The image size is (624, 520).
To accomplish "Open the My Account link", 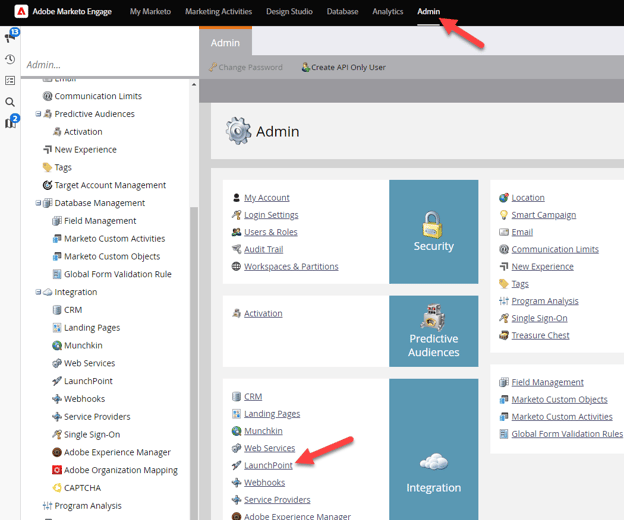I will [267, 197].
